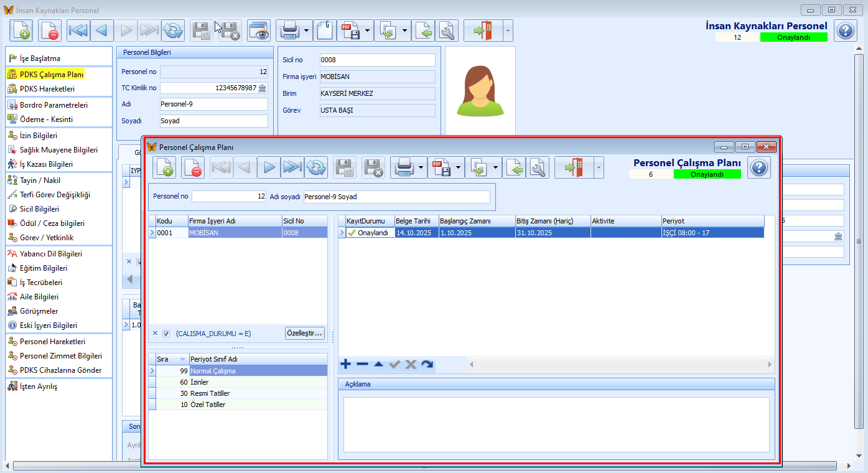Expand the Sıra column sort dropdown
This screenshot has height=473, width=868.
[182, 359]
